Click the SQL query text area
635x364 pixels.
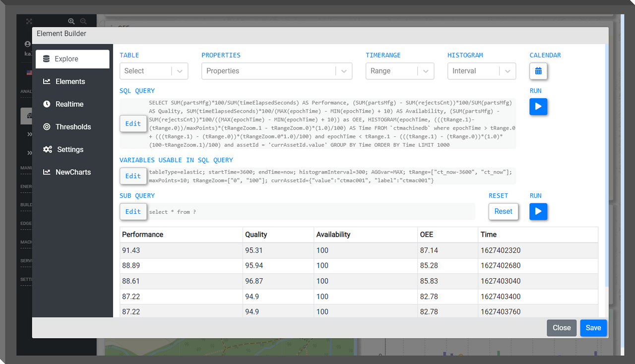click(x=331, y=123)
